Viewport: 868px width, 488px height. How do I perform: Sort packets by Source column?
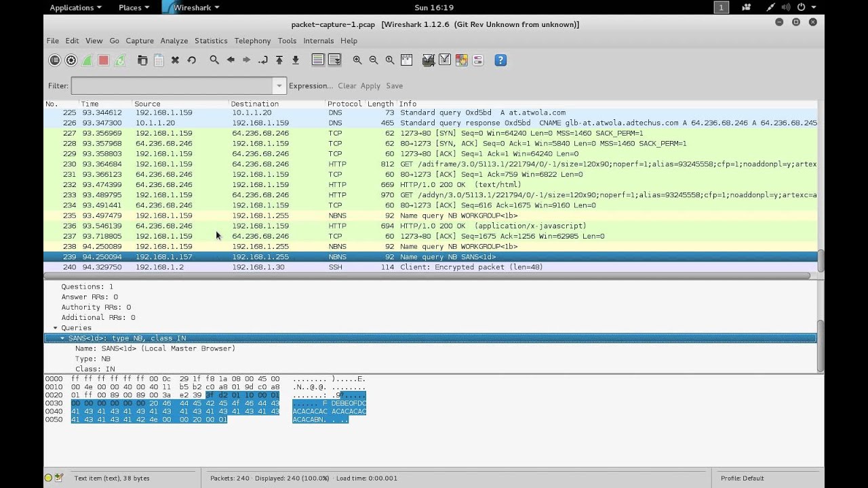tap(181, 104)
